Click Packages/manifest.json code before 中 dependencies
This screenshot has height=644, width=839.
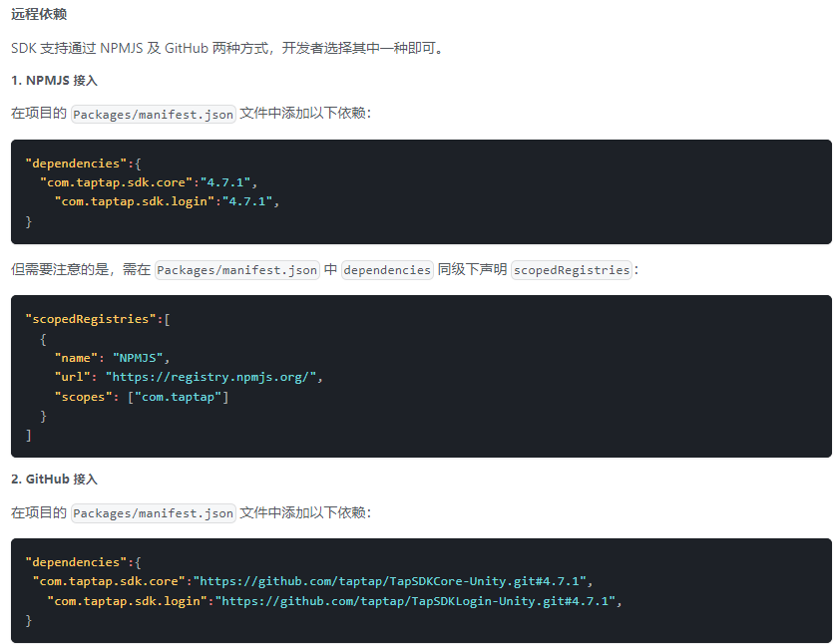coord(237,270)
